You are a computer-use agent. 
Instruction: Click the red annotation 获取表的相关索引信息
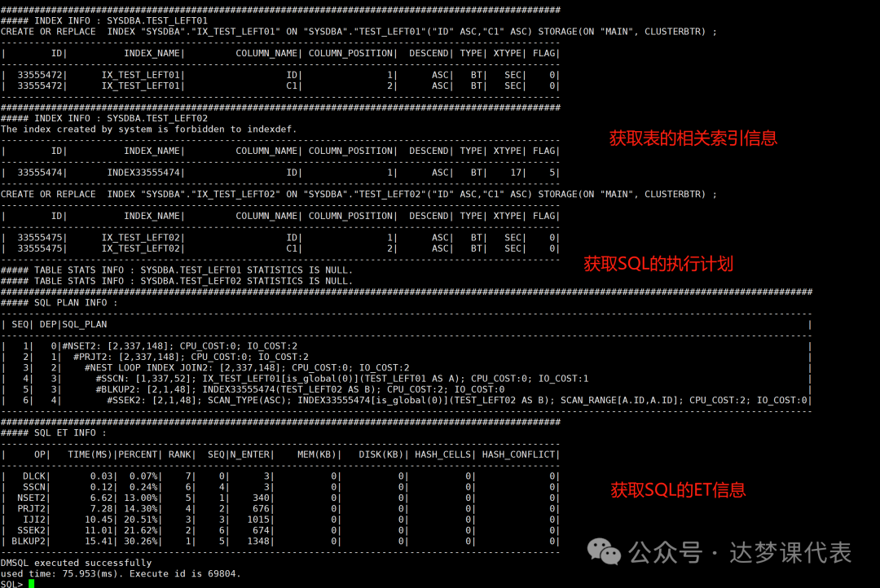pyautogui.click(x=693, y=138)
